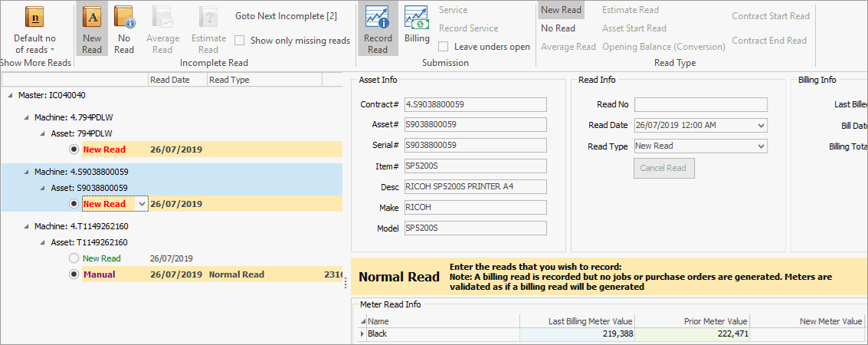This screenshot has width=868, height=345.
Task: Collapse Asset: S9038800059 node
Action: pos(43,188)
